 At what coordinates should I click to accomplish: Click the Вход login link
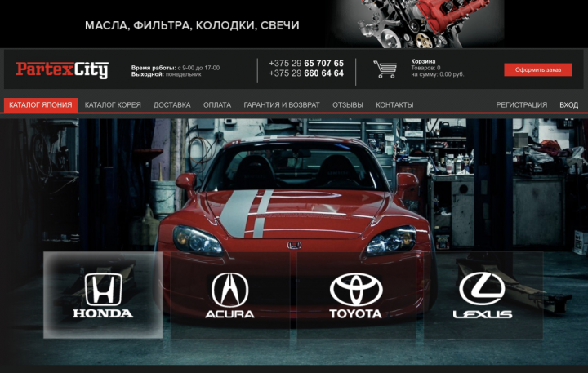click(569, 105)
